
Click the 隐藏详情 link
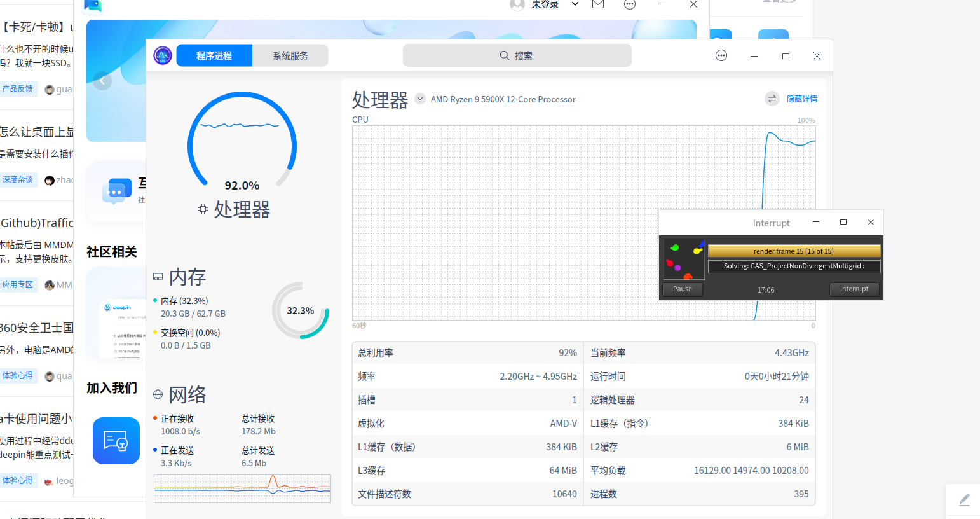click(802, 99)
